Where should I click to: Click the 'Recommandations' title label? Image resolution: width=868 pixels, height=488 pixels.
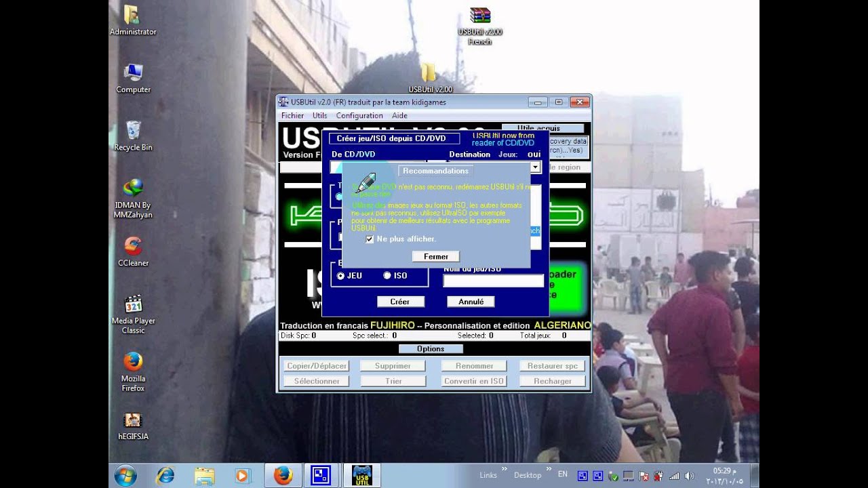435,171
